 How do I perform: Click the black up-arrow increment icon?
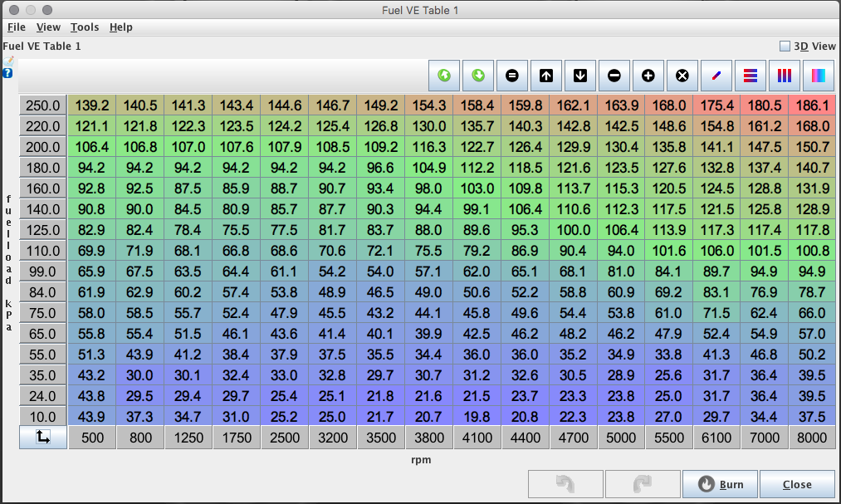tap(546, 76)
